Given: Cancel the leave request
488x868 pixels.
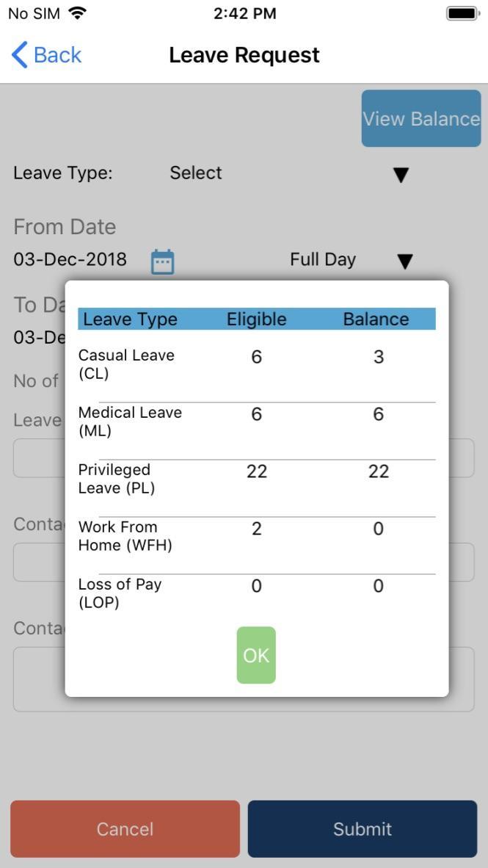Looking at the screenshot, I should tap(125, 828).
